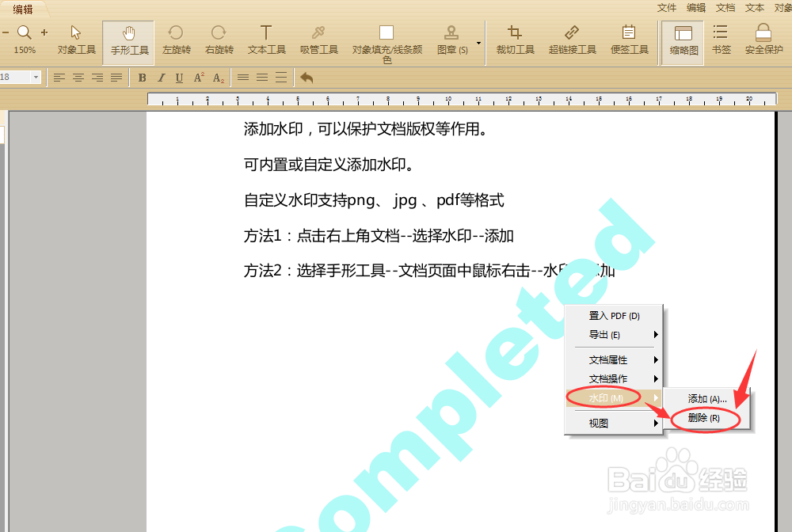Select the 文本工具 text tool
Image resolution: width=792 pixels, height=532 pixels.
tap(267, 40)
